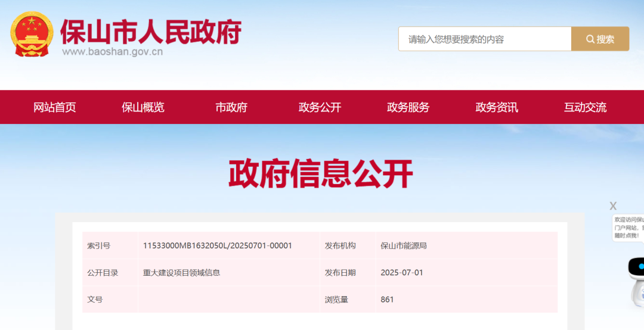The image size is (644, 330).
Task: Click the 搜索 button
Action: pos(600,39)
